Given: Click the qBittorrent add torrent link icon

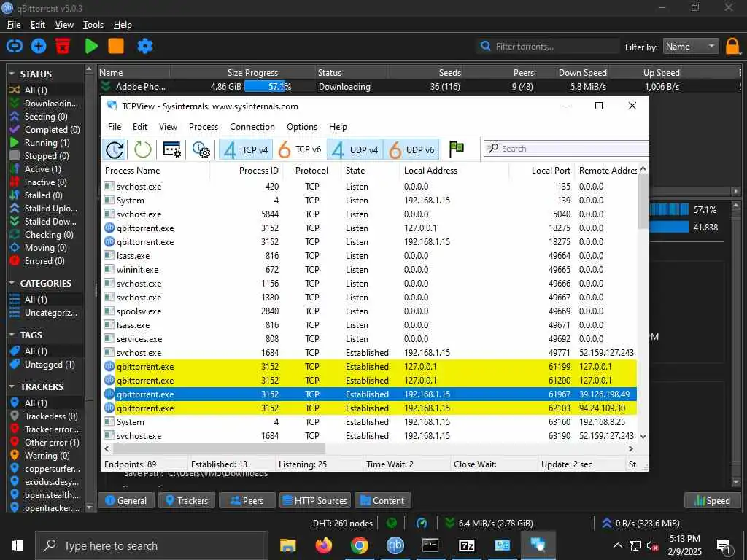Looking at the screenshot, I should tap(15, 46).
